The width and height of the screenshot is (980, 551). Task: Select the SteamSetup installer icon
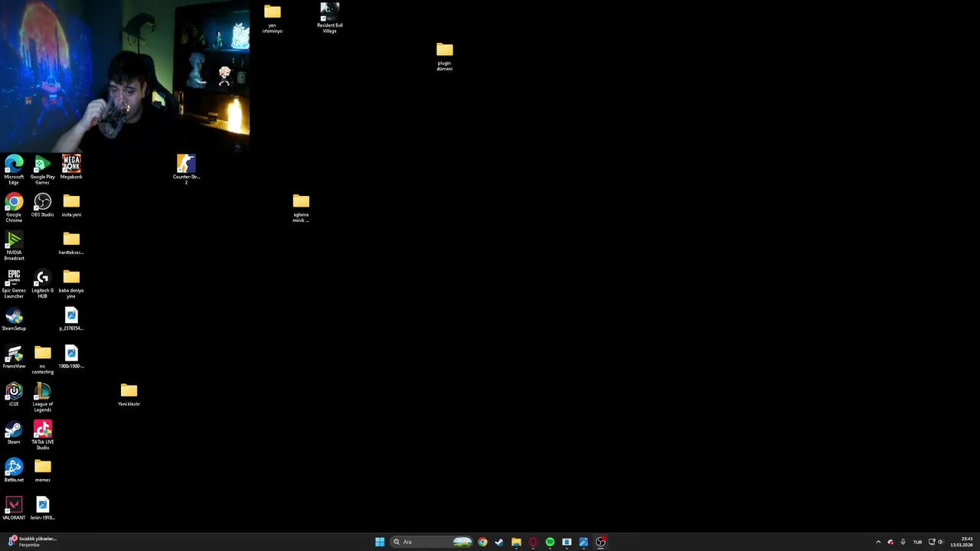coord(14,319)
